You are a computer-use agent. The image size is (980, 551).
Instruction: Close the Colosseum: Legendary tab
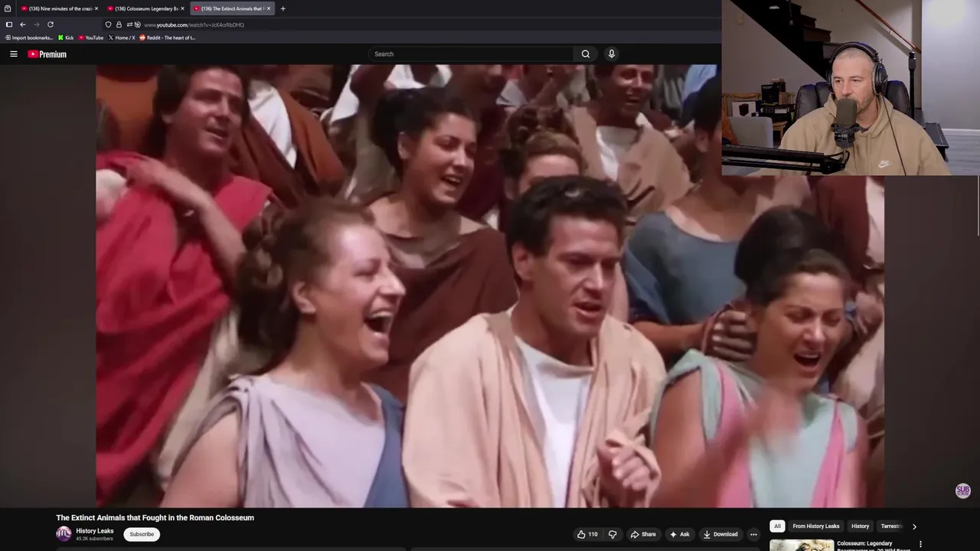pyautogui.click(x=182, y=8)
